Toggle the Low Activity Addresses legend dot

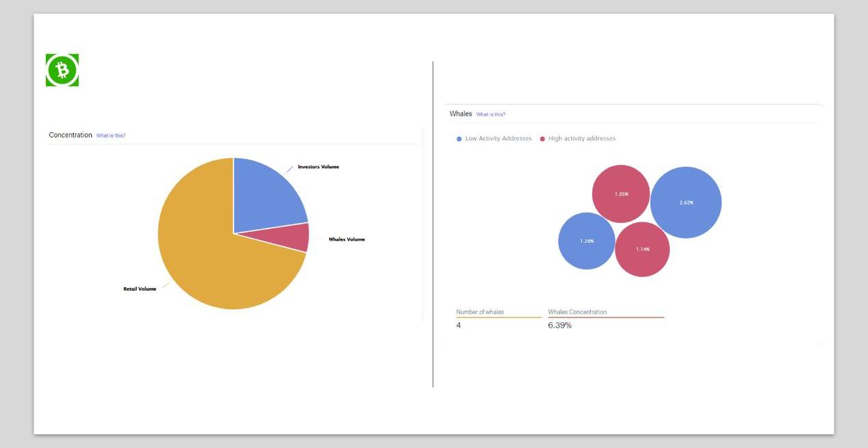(459, 139)
